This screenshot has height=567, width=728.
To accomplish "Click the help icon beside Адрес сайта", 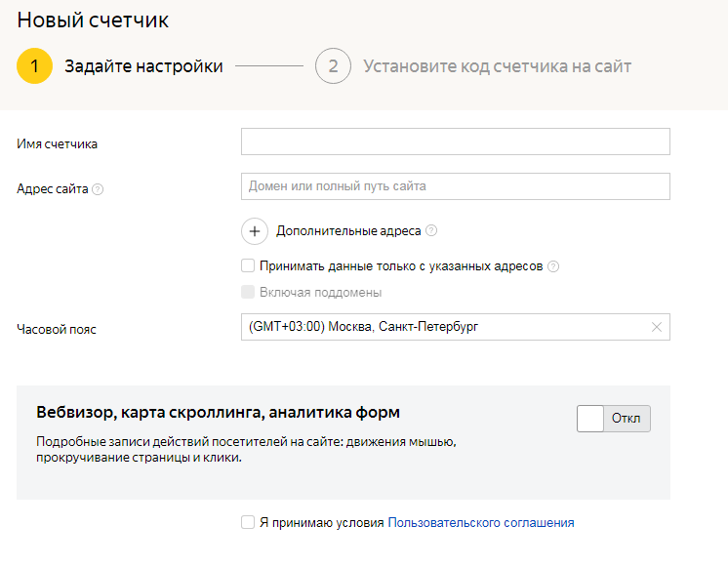I will coord(98,189).
